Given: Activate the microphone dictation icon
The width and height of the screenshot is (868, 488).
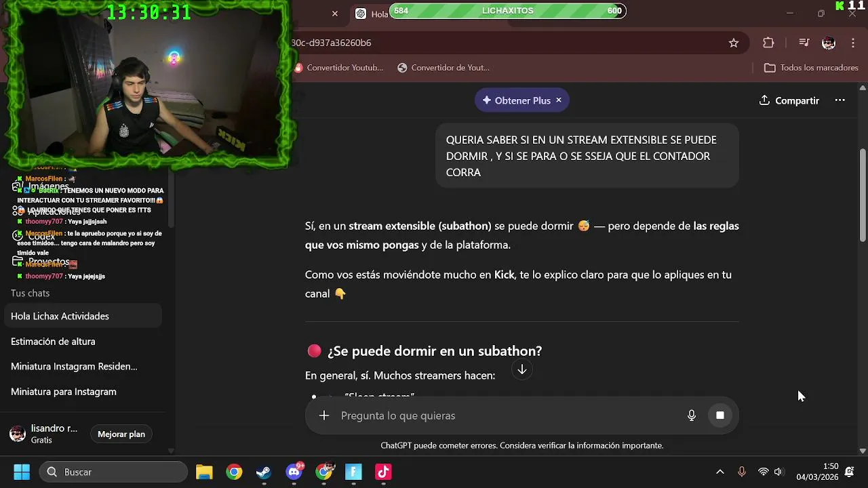Looking at the screenshot, I should (692, 415).
